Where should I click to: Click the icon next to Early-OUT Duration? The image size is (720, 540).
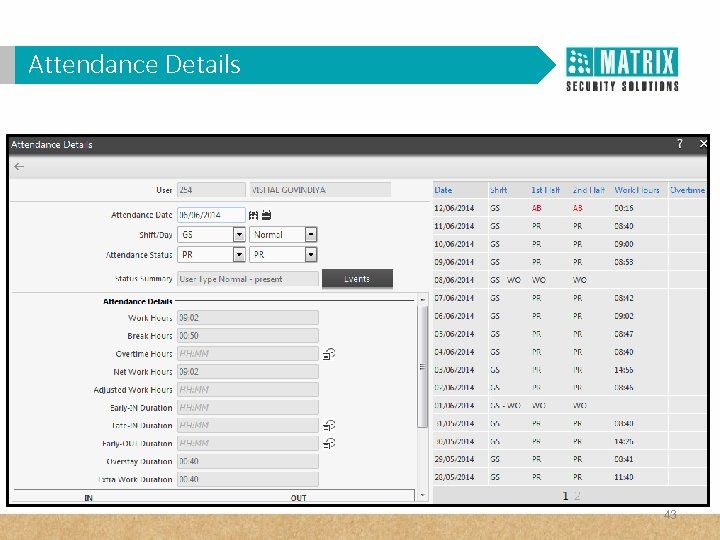coord(329,444)
